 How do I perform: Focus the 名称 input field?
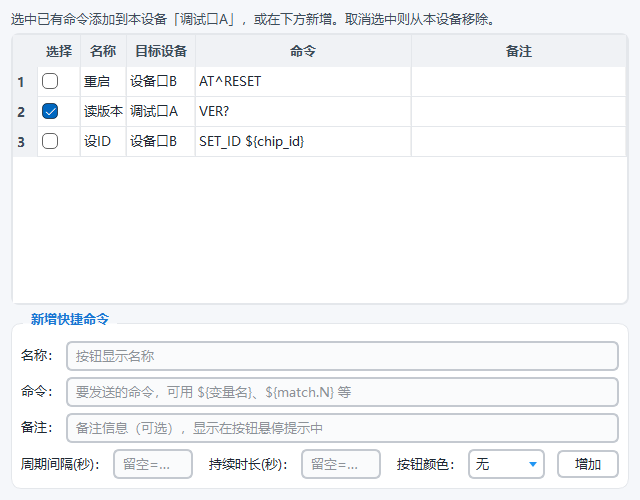(x=342, y=356)
